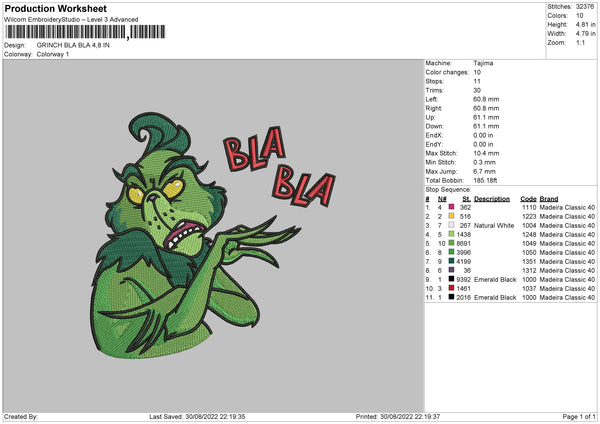This screenshot has width=600, height=424.
Task: Click the Natural White swatch in row 3
Action: coord(452,225)
